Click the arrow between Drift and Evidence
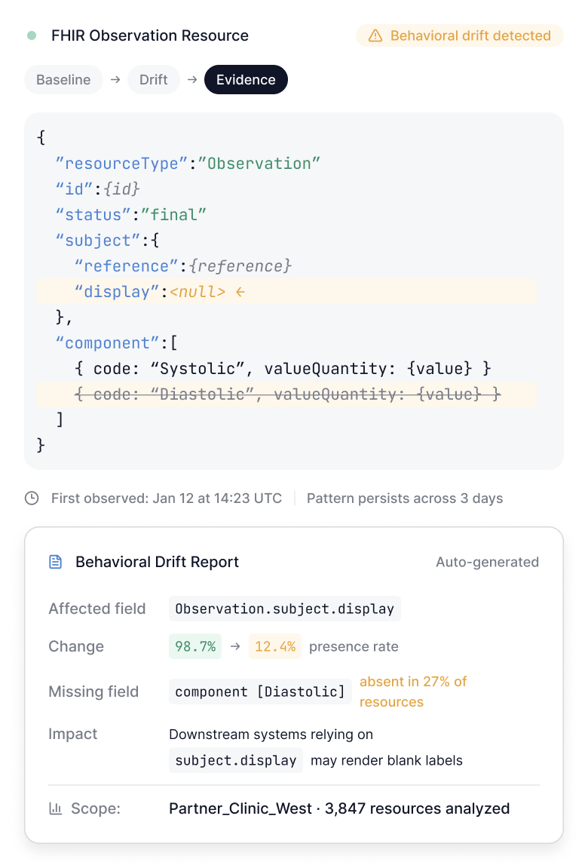 192,80
